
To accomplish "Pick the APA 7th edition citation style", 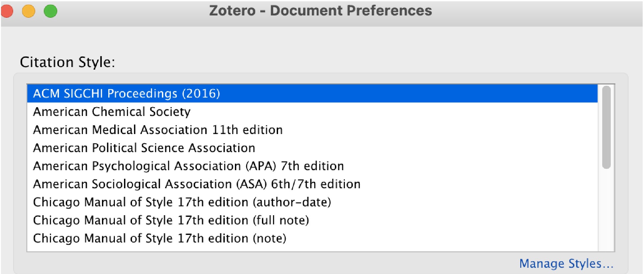I will coord(188,166).
